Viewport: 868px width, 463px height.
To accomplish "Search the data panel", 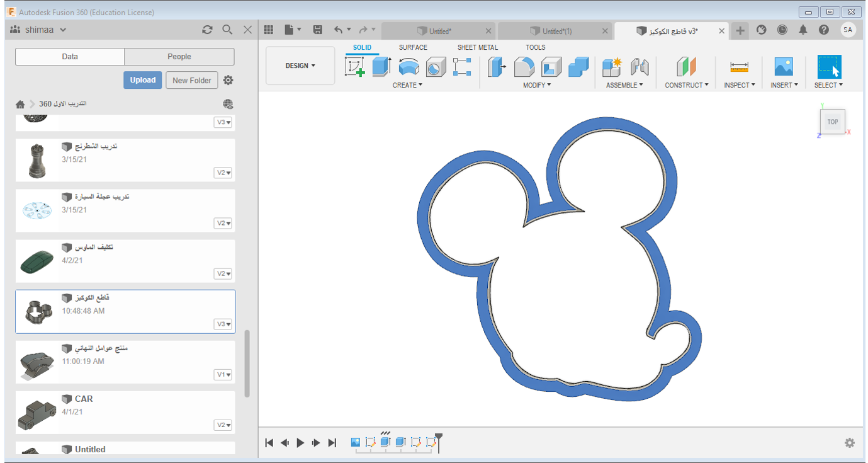I will (x=227, y=30).
